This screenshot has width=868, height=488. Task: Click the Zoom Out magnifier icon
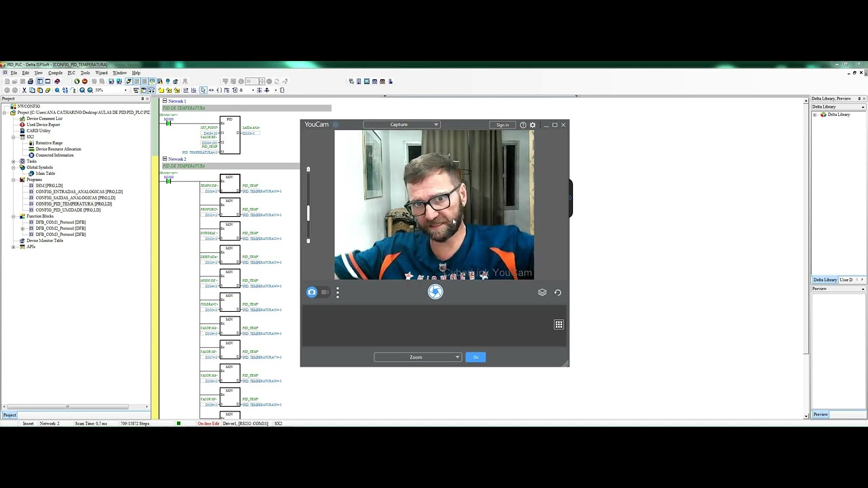[x=90, y=90]
